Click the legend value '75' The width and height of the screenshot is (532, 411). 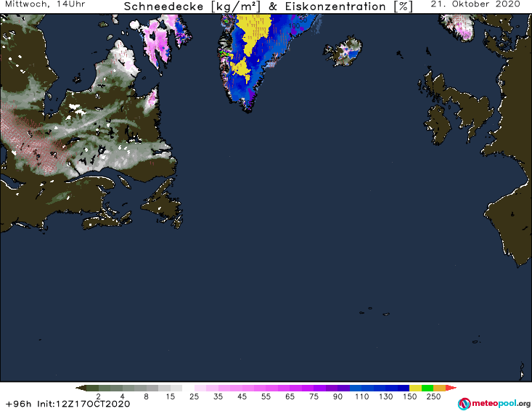pyautogui.click(x=314, y=396)
